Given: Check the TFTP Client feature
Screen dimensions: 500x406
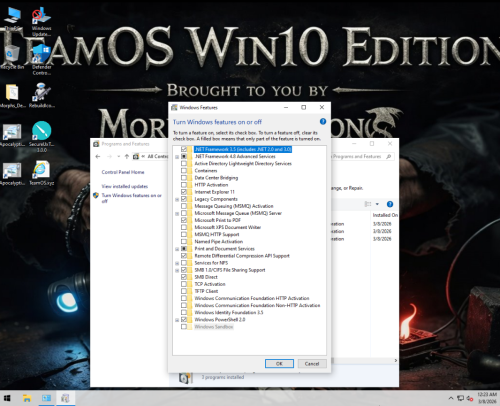Looking at the screenshot, I should [184, 291].
